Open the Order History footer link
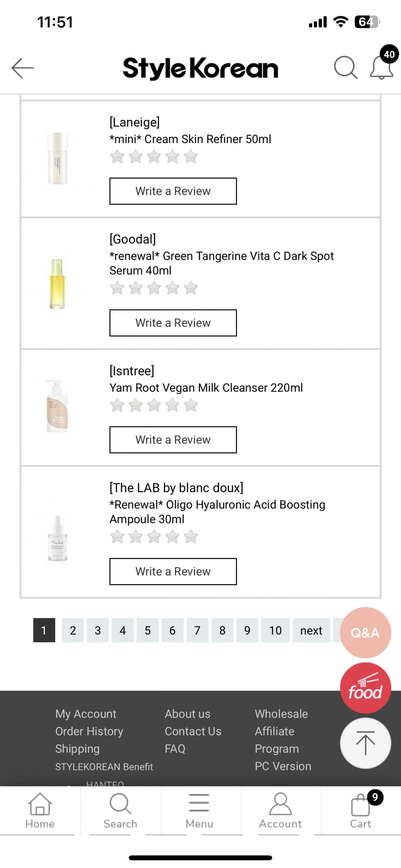 click(89, 731)
